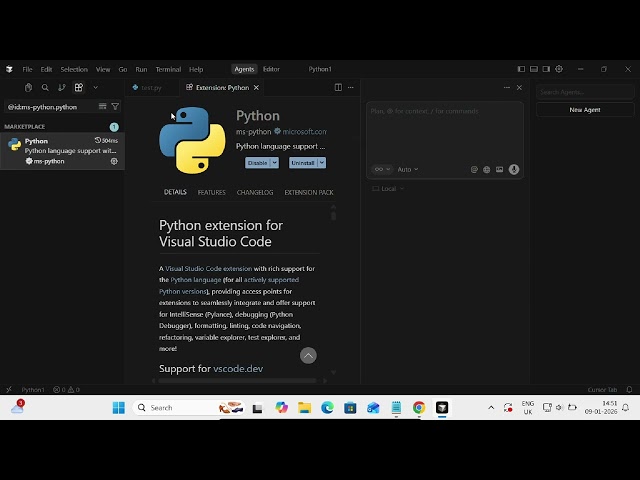Open the Search view in sidebar
This screenshot has width=640, height=480.
(x=45, y=87)
